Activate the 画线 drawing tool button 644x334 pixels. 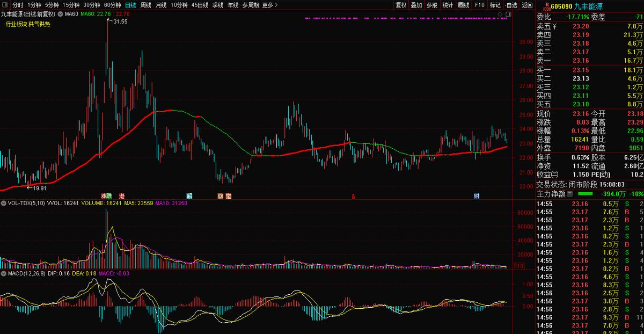(464, 5)
